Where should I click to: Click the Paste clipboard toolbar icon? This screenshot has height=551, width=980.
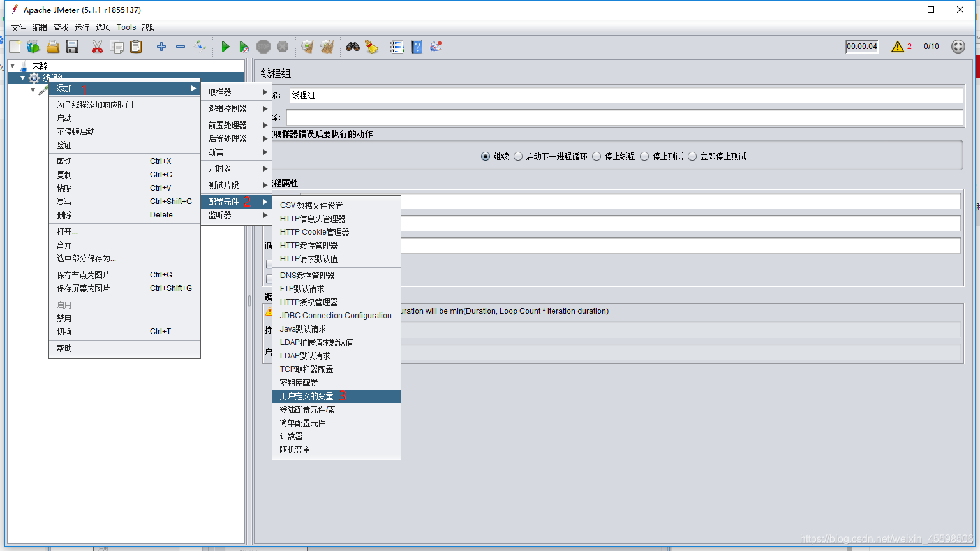tap(136, 47)
